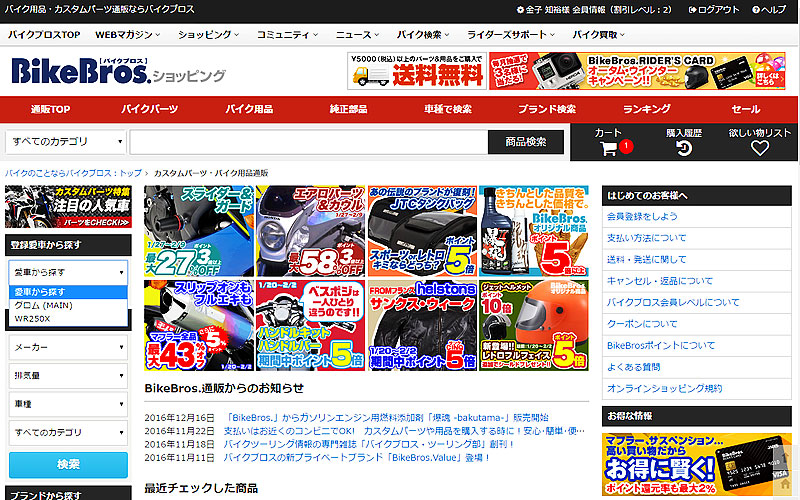Open the 2016年11月11日 BikeBros.Value news link
This screenshot has height=500, width=800.
pos(357,458)
